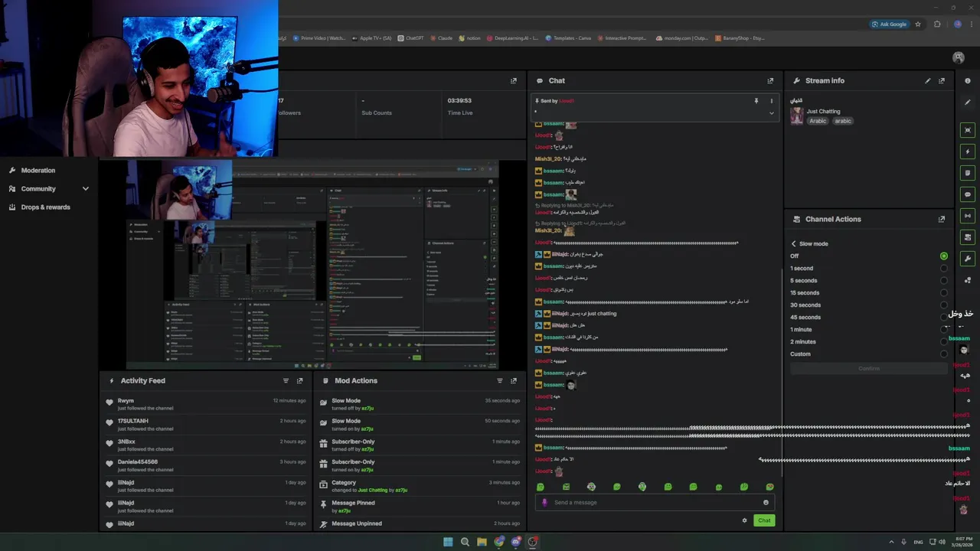Pop out the Activity Feed panel
The image size is (980, 551).
[x=299, y=380]
